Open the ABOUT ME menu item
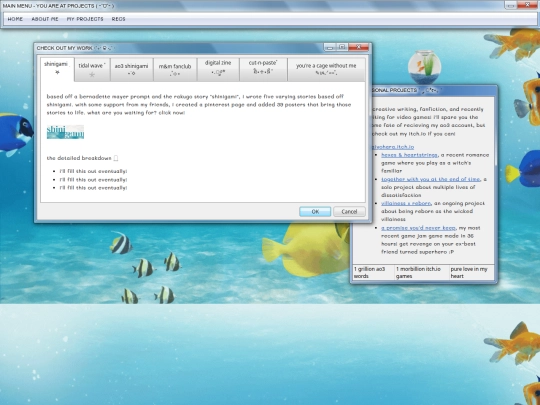Viewport: 540px width, 405px height. (x=45, y=19)
